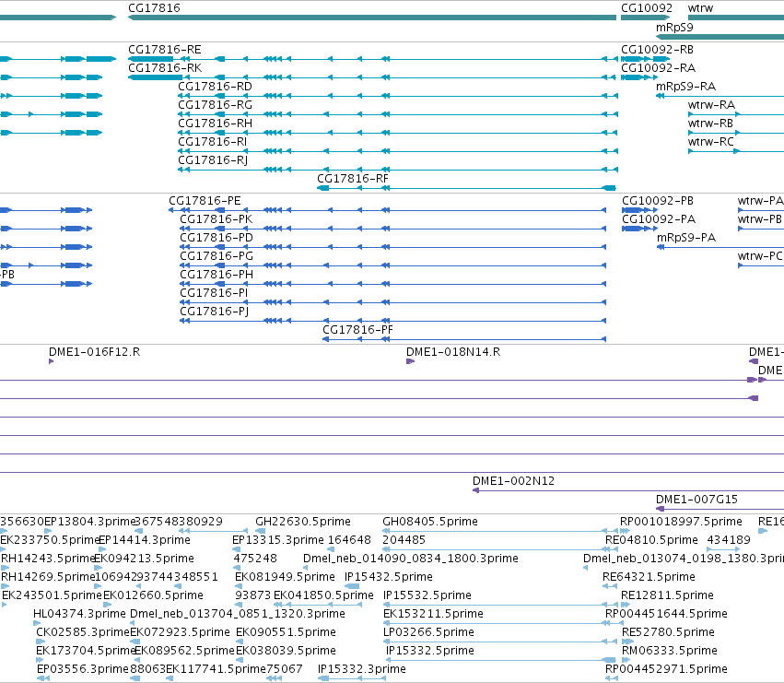
Task: Click EST RE04810.5prime
Action: tap(651, 540)
